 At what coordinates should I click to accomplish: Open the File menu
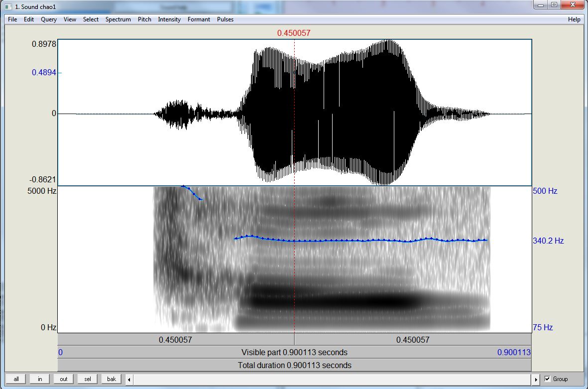tap(12, 19)
